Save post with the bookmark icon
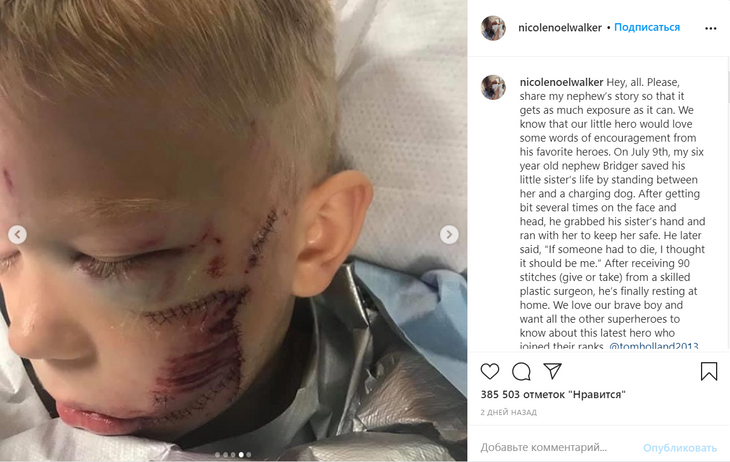 pyautogui.click(x=709, y=371)
